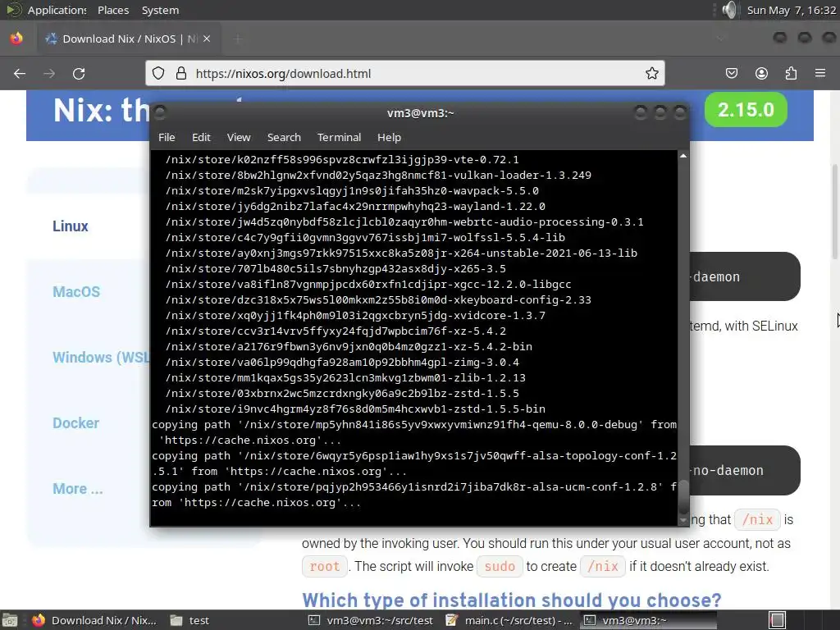Open the terminal window menu button
Viewport: 840px width, 630px height.
pyautogui.click(x=160, y=112)
